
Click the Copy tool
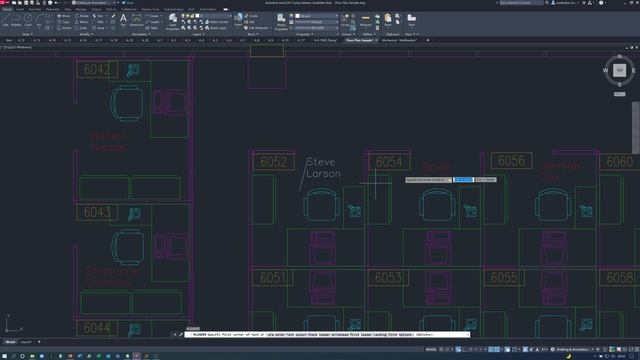(x=64, y=22)
